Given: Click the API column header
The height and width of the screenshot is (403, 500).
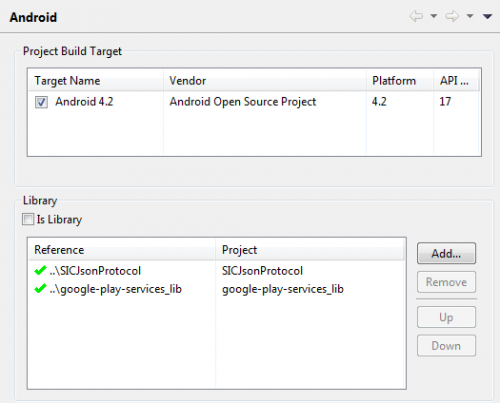Looking at the screenshot, I should tap(456, 81).
